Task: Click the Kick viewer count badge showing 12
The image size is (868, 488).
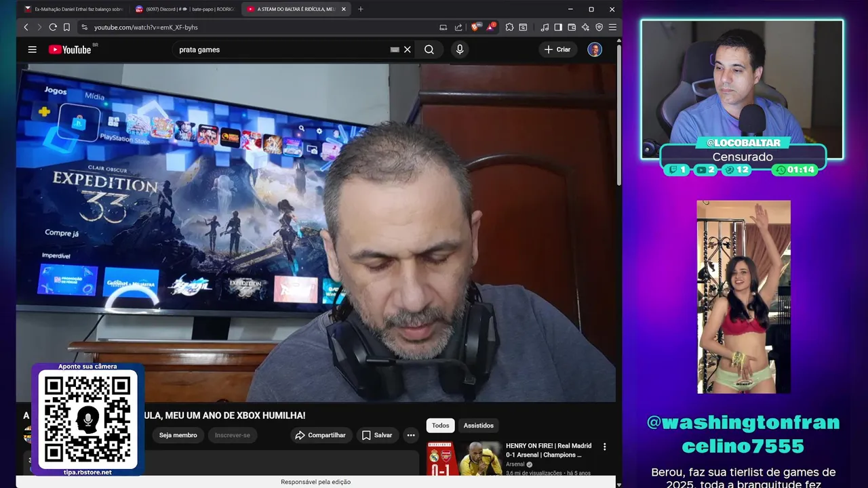Action: coord(736,170)
